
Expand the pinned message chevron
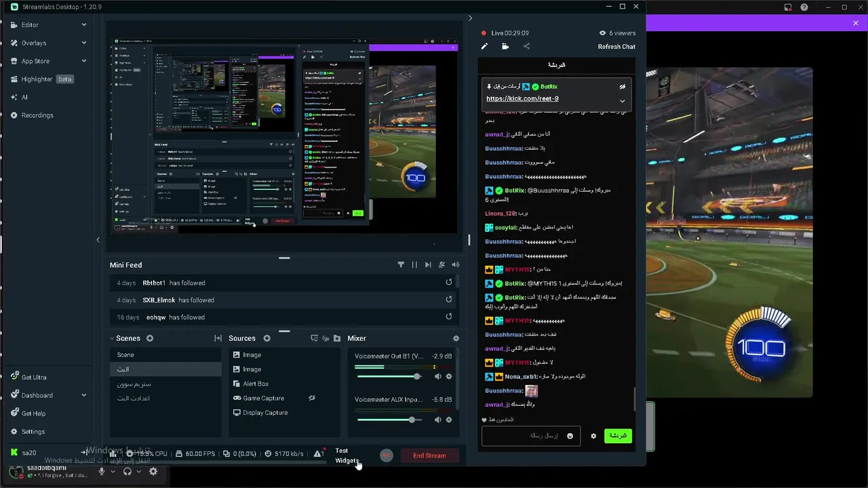(x=622, y=101)
